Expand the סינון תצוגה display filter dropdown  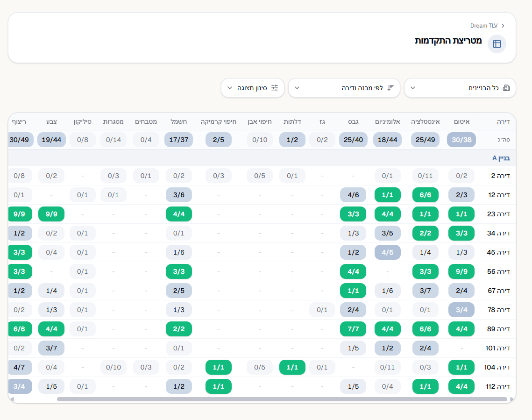[x=252, y=88]
